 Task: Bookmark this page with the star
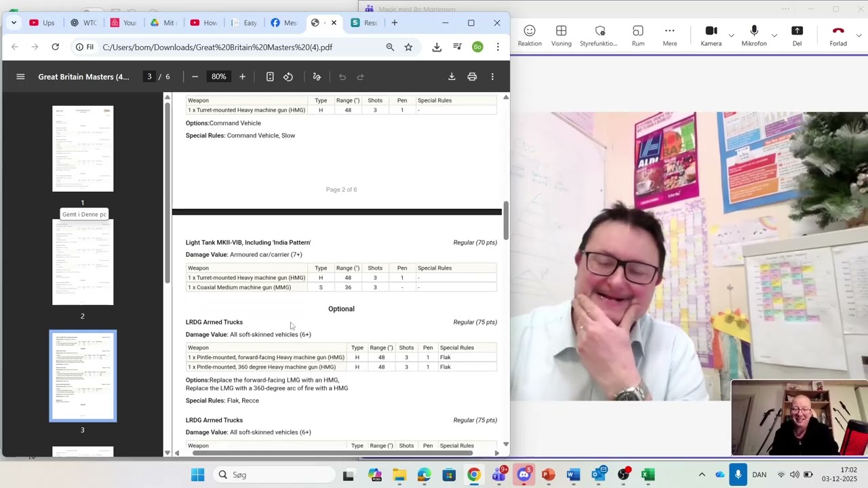pos(408,47)
